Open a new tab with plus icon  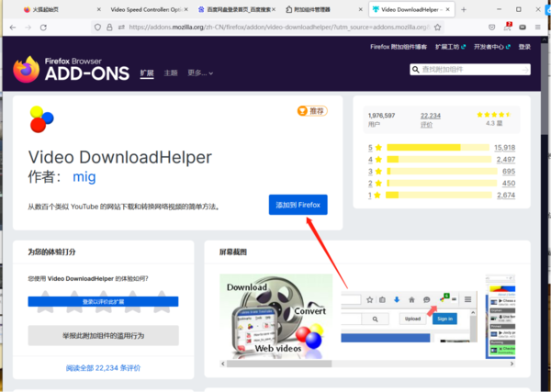(464, 9)
